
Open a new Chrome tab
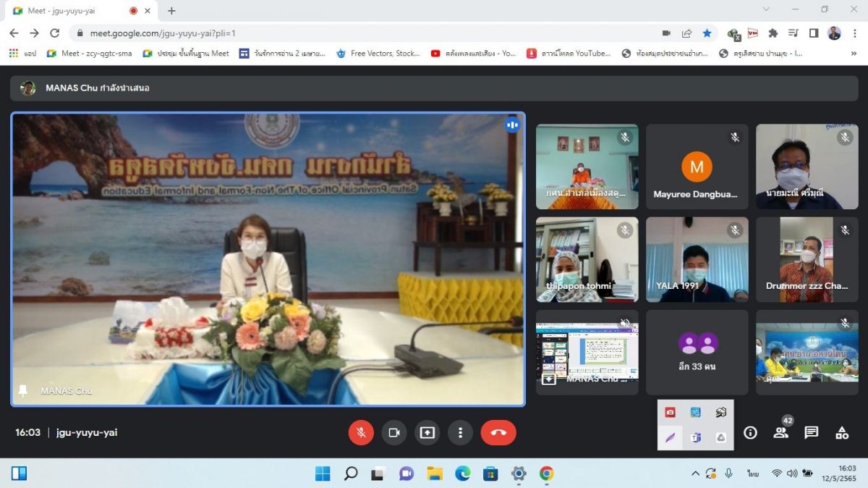click(x=171, y=11)
